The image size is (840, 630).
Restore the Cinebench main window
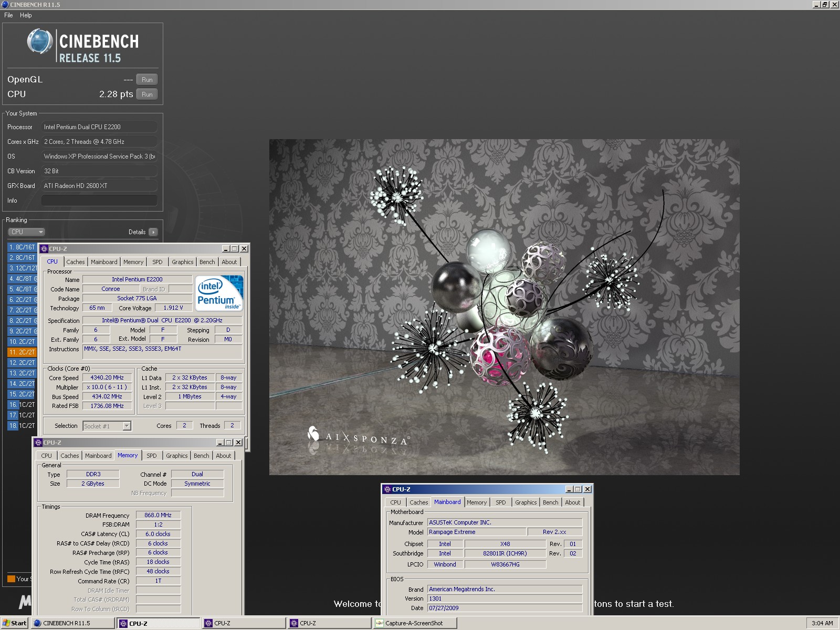click(x=825, y=5)
